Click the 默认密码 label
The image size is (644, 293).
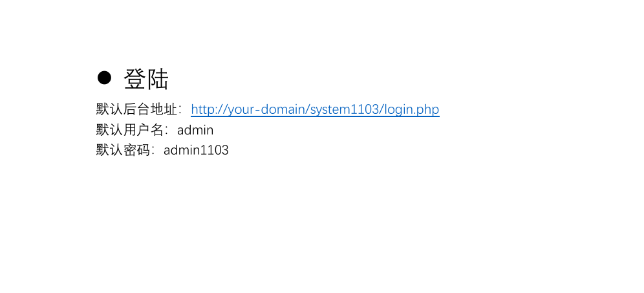pos(123,150)
